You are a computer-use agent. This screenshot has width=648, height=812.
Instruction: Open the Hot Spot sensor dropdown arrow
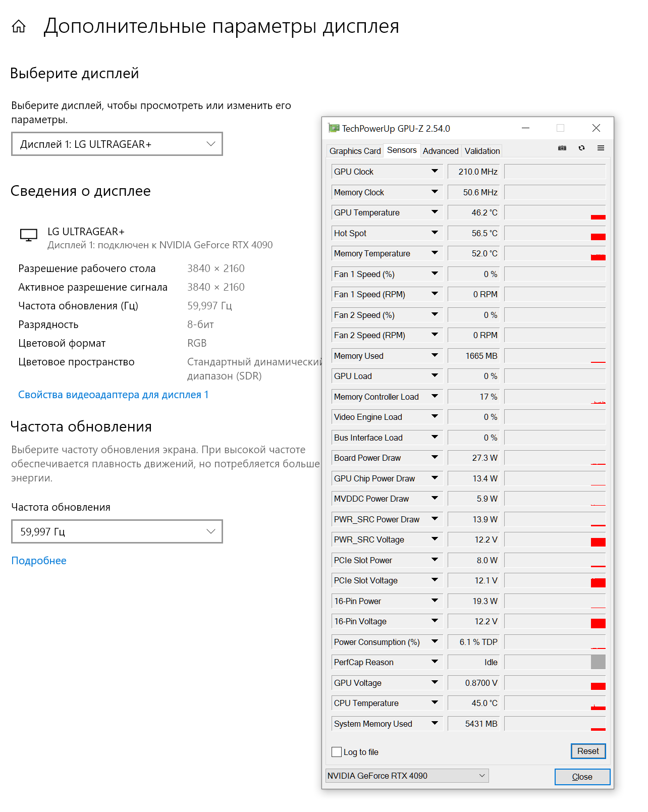[x=435, y=233]
